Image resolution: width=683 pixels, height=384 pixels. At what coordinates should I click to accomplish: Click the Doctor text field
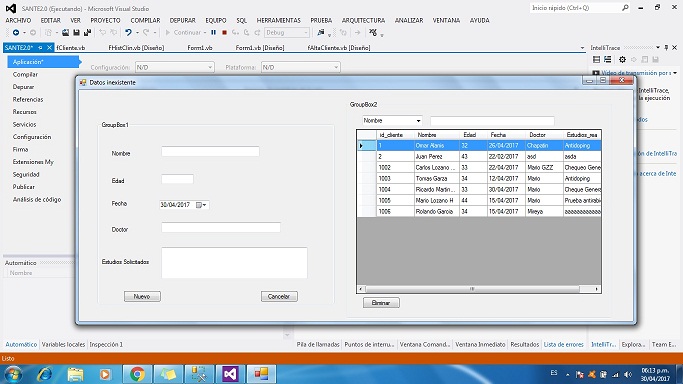point(221,227)
